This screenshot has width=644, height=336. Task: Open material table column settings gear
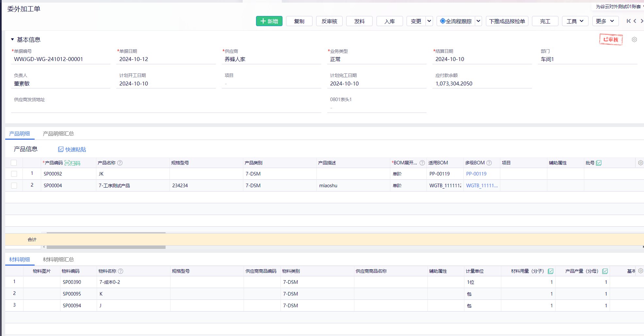[x=640, y=271]
